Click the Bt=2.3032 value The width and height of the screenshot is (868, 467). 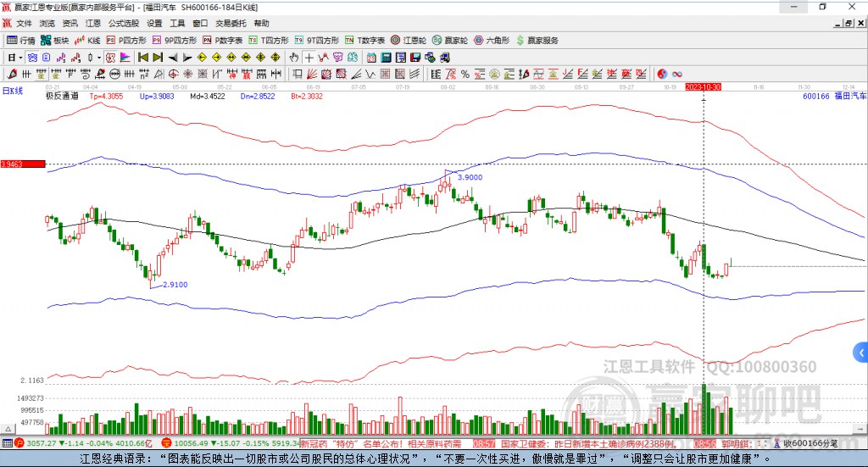tap(307, 97)
